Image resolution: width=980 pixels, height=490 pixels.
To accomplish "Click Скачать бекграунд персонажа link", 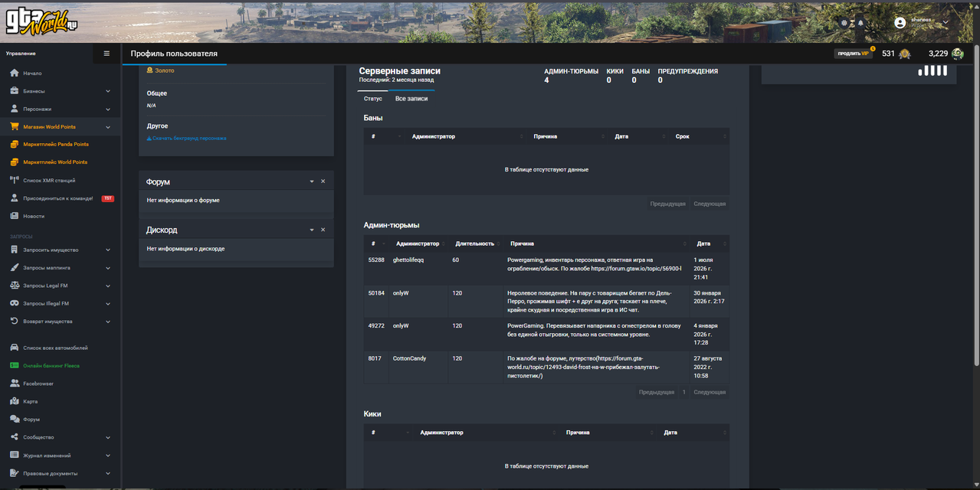I will (x=186, y=139).
